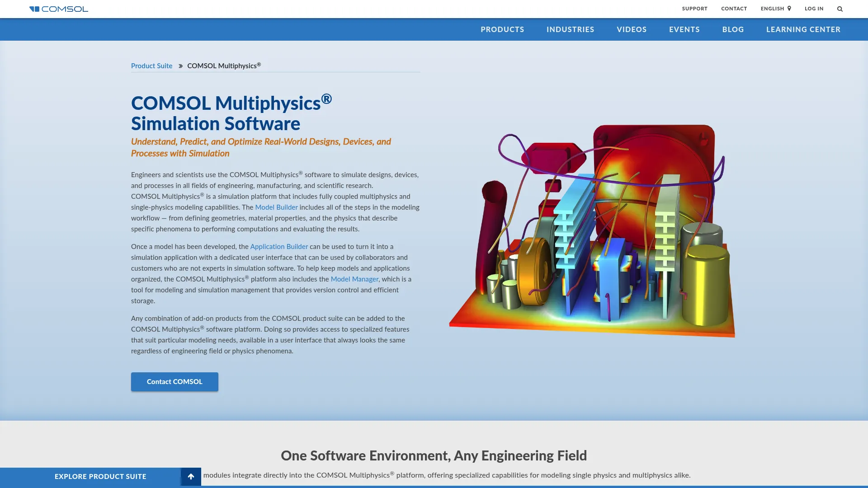
Task: Click the COMSOL Multiphysics Simulation Software heading
Action: pos(231,113)
